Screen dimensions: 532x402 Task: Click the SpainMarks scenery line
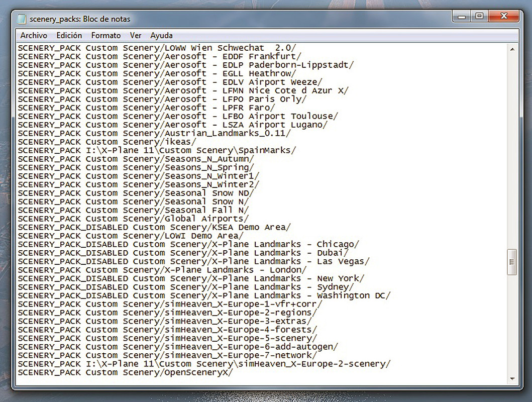pos(157,150)
